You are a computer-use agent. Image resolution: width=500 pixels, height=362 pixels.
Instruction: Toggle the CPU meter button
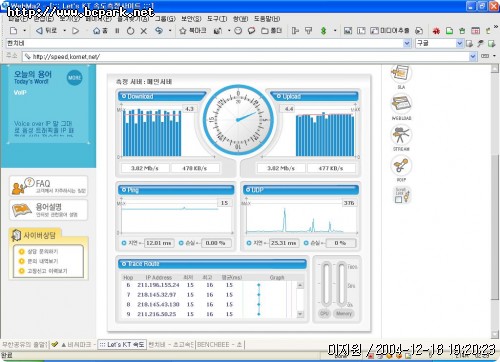[x=324, y=313]
